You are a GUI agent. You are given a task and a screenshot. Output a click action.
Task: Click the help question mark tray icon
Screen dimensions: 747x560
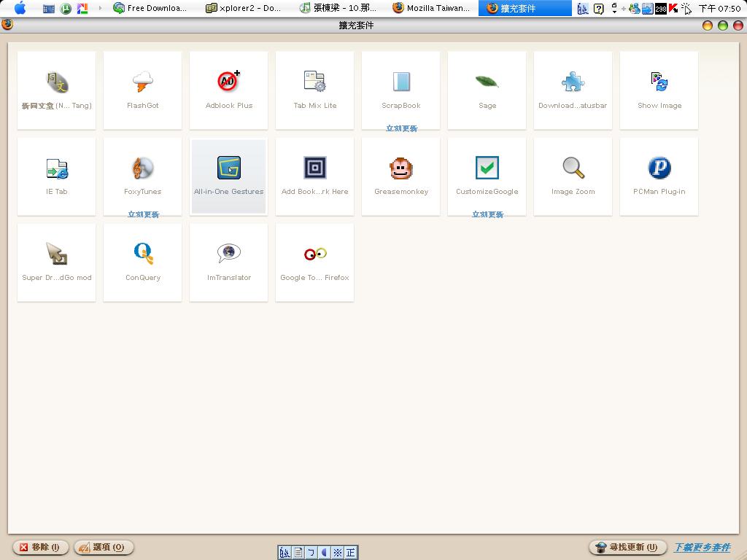click(x=598, y=8)
